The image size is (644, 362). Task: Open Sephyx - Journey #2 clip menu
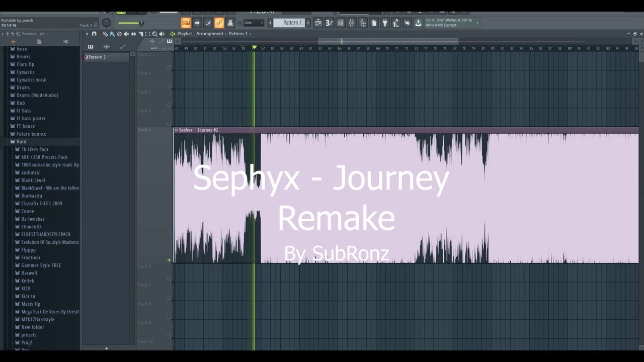click(x=176, y=130)
